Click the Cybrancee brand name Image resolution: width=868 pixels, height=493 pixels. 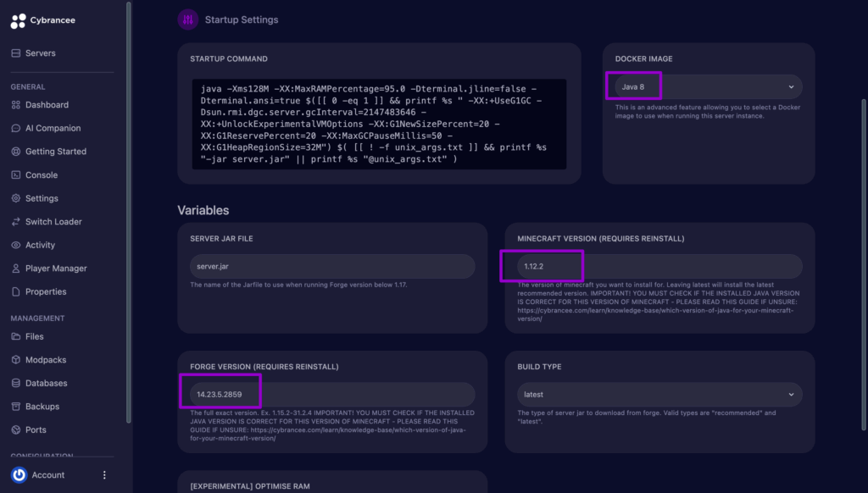(53, 20)
